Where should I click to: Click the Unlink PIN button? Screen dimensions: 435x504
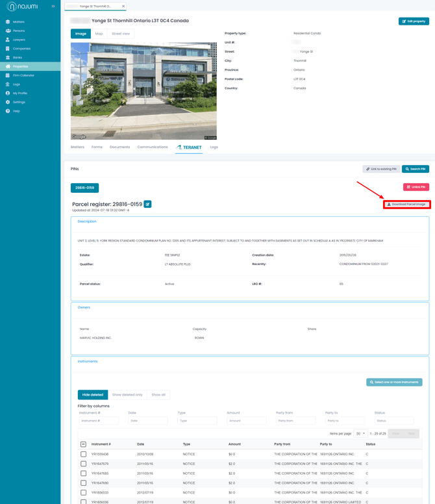416,187
